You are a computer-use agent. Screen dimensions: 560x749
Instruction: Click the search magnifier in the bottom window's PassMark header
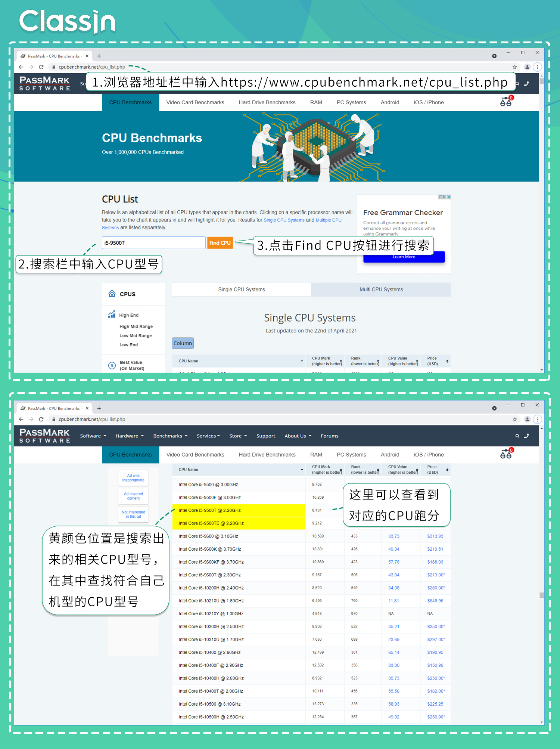[x=517, y=436]
